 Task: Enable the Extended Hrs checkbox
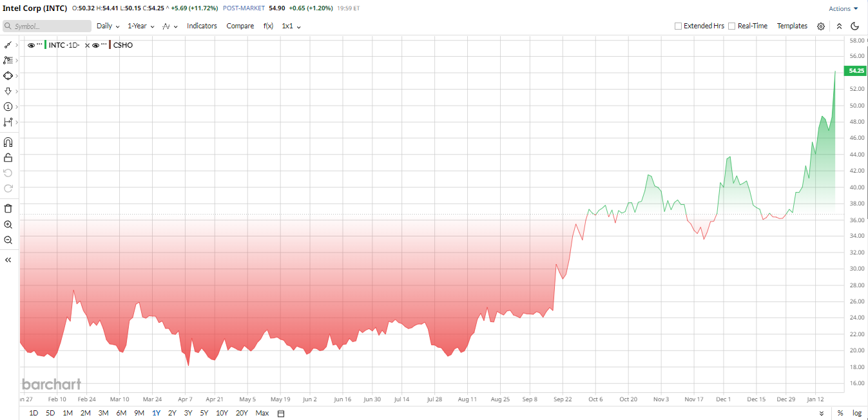[678, 26]
